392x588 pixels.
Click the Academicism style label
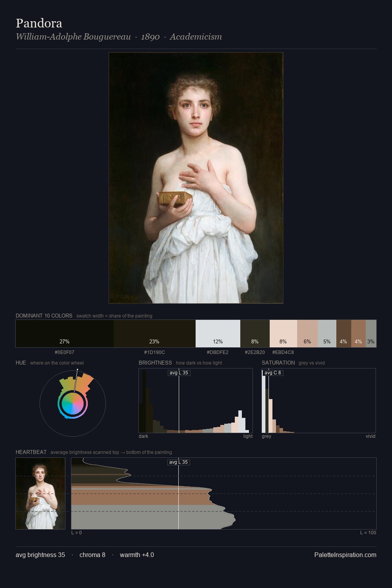(196, 37)
